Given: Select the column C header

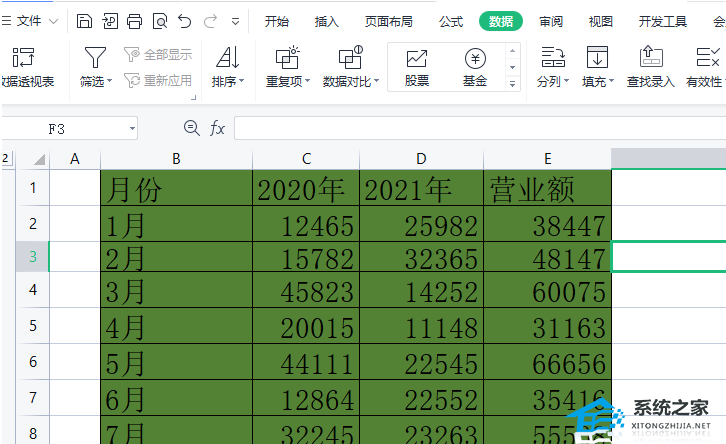Looking at the screenshot, I should (x=306, y=159).
